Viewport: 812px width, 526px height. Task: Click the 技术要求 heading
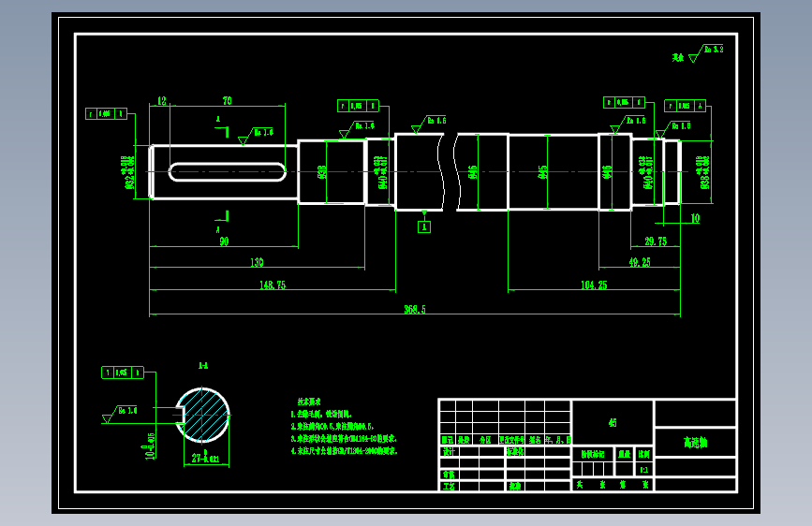tap(309, 402)
